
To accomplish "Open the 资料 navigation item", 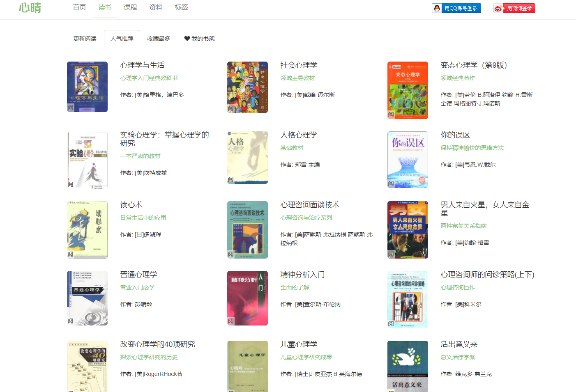I will pyautogui.click(x=156, y=7).
